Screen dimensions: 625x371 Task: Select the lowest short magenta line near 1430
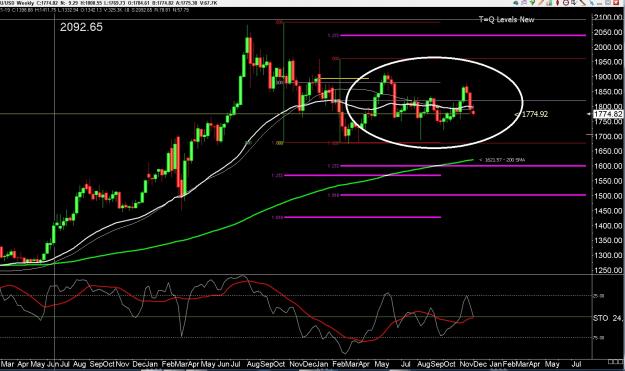362,217
